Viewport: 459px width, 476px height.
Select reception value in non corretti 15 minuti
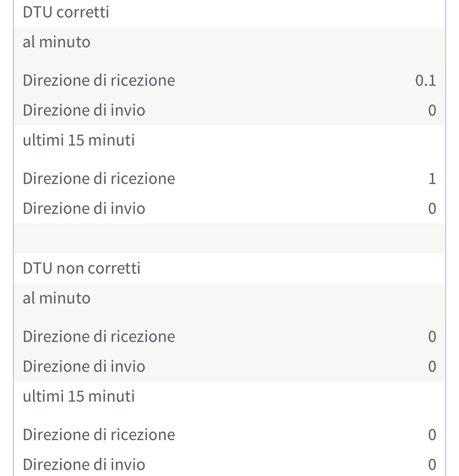click(x=432, y=435)
